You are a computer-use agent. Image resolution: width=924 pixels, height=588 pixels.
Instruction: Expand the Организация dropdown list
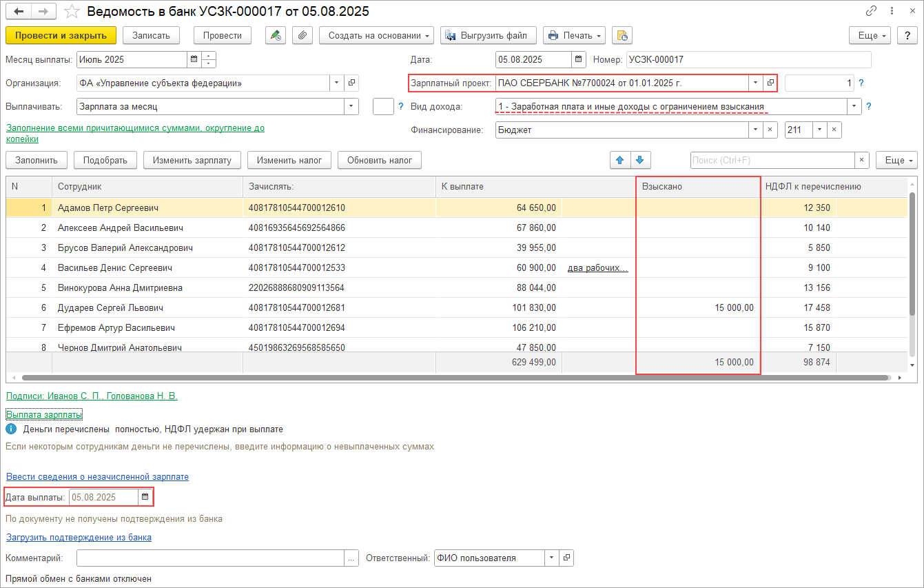coord(336,83)
